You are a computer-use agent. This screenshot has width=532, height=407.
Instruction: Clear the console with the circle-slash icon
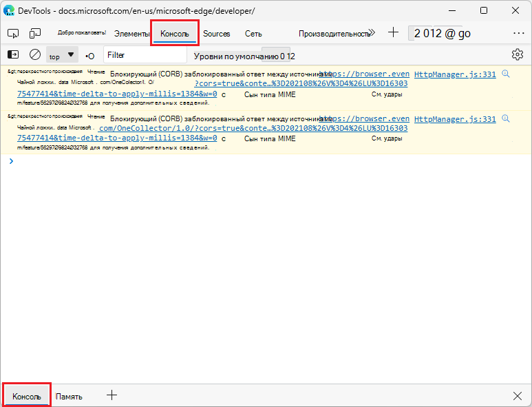coord(35,54)
